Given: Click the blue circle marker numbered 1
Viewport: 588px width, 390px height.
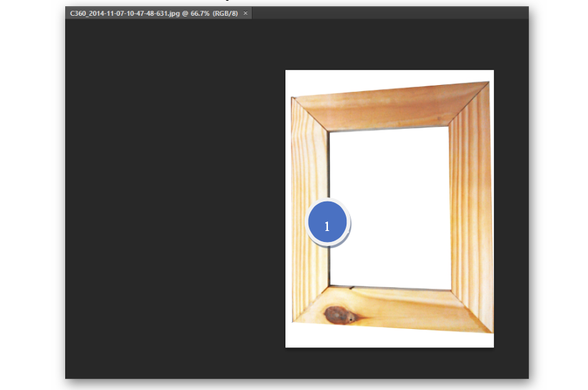Looking at the screenshot, I should (x=327, y=224).
